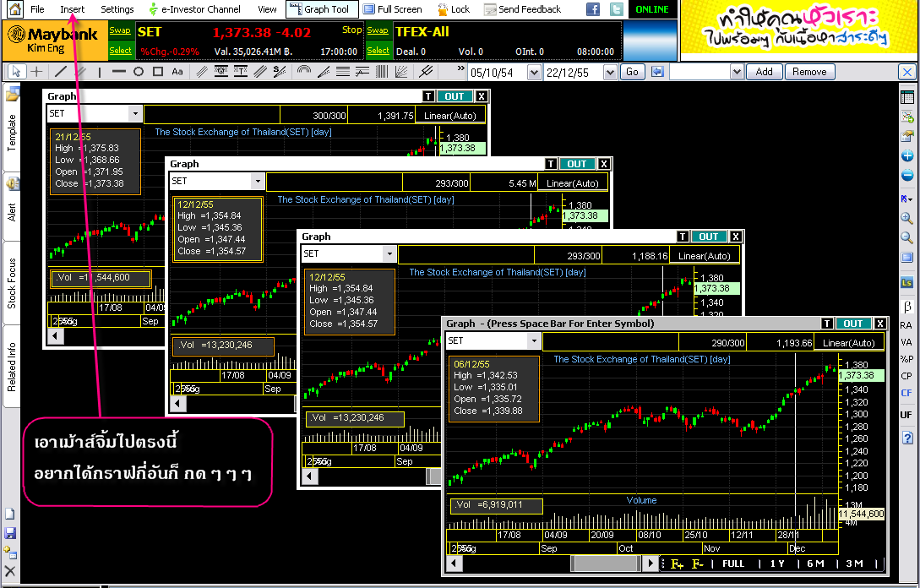The image size is (920, 588).
Task: Click the minus icon in right sidebar
Action: pos(907,175)
